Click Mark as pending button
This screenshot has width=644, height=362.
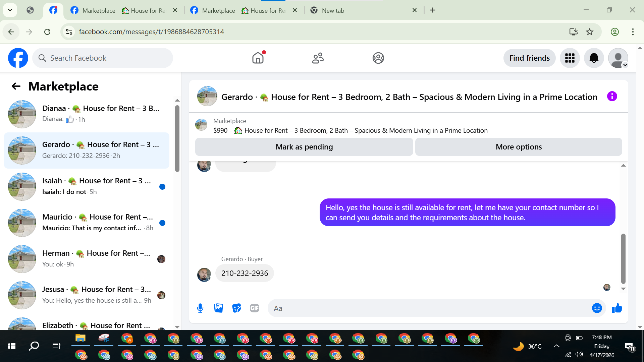[x=304, y=147]
